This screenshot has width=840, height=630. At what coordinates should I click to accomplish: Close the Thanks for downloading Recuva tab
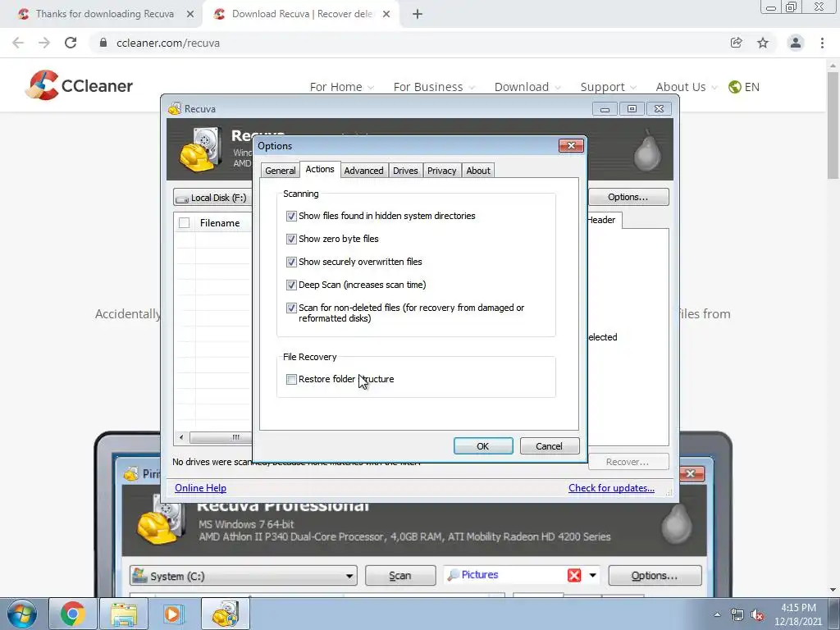[190, 14]
